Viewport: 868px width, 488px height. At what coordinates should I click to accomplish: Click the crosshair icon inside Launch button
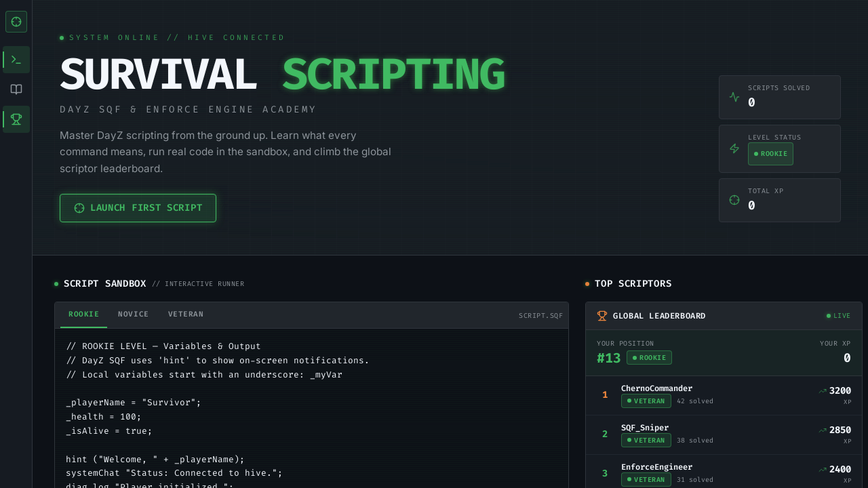click(79, 208)
